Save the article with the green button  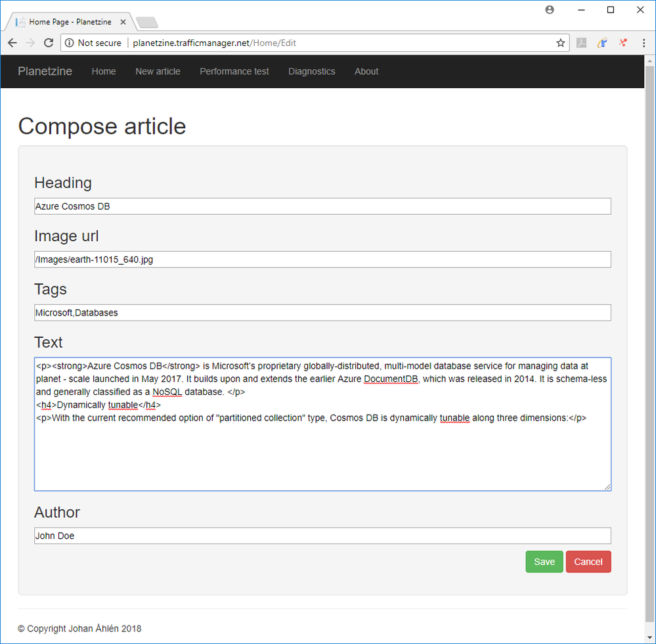click(x=544, y=562)
